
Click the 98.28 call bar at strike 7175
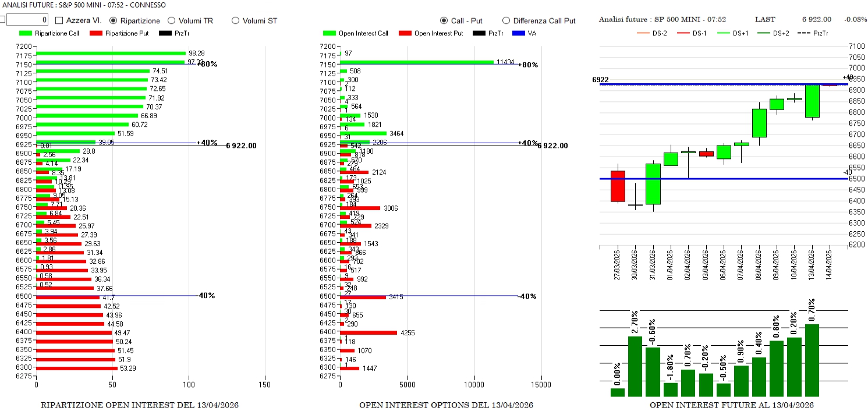pos(111,53)
